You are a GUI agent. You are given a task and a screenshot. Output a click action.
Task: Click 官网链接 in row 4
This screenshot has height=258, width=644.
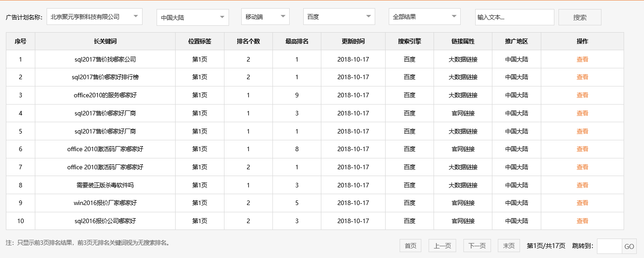click(463, 113)
